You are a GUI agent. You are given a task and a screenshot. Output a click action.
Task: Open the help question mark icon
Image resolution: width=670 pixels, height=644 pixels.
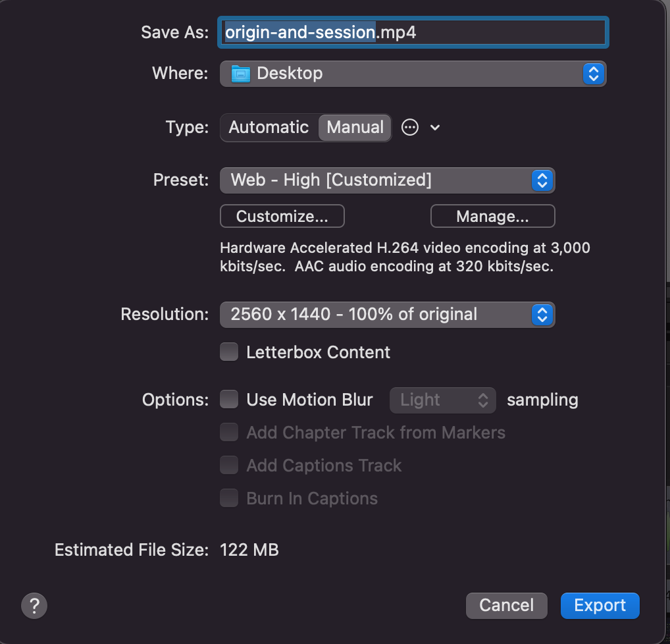[x=34, y=605]
